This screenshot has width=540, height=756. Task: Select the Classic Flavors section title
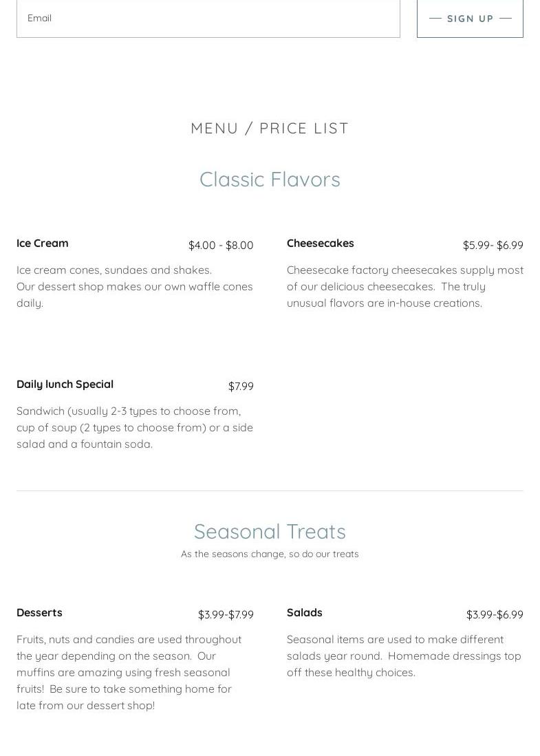coord(270,180)
